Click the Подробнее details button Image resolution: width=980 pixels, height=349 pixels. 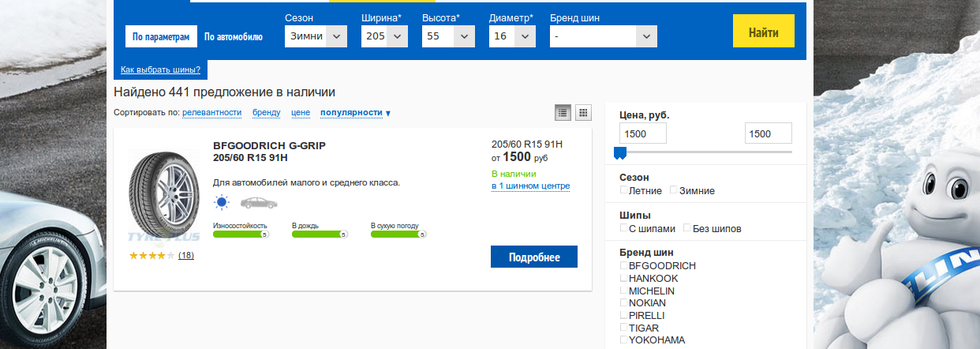tap(534, 257)
